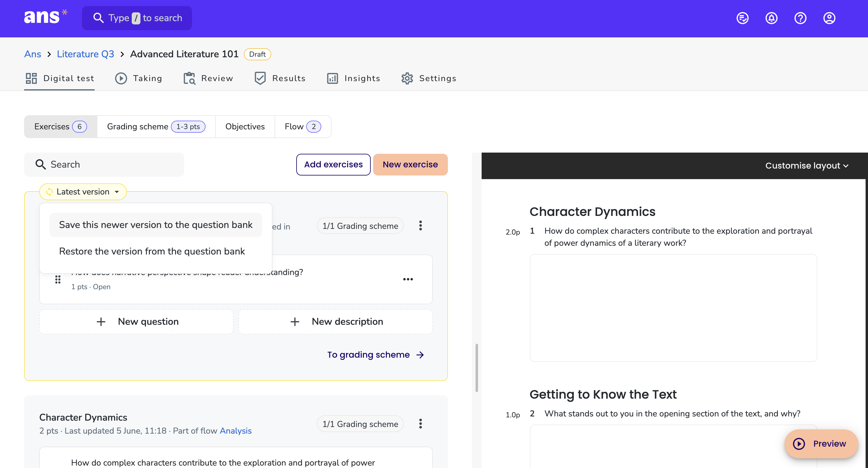
Task: Open the Results tab
Action: (280, 78)
